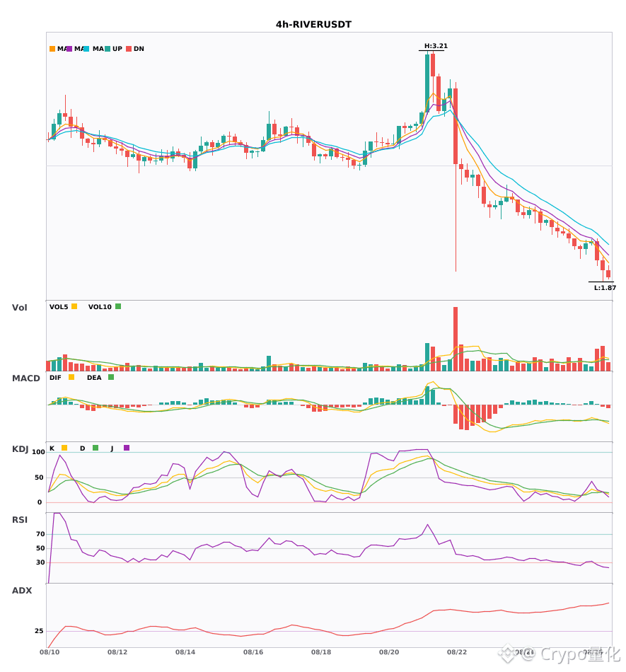
Task: Click the orange MA legend swatch
Action: tap(52, 49)
